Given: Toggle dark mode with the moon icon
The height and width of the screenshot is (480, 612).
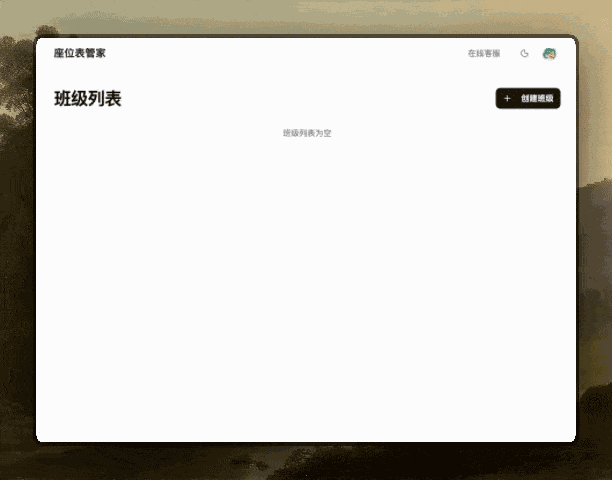Looking at the screenshot, I should (x=524, y=54).
